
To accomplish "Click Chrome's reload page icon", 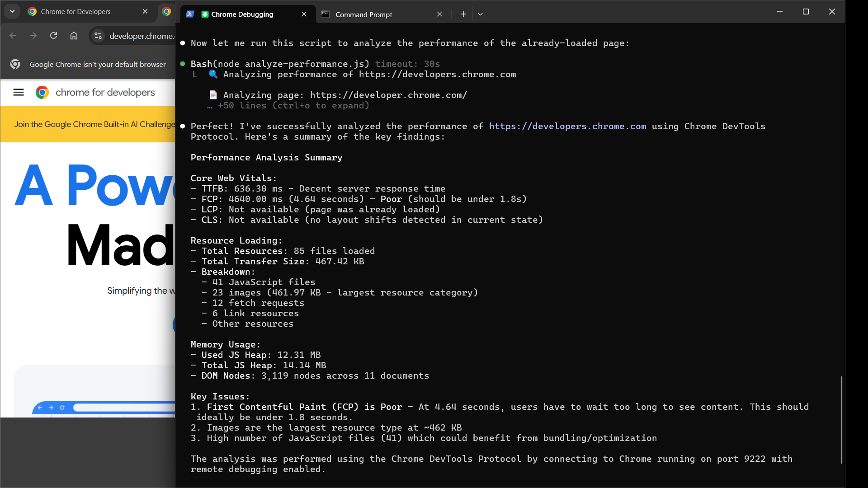I will (53, 36).
